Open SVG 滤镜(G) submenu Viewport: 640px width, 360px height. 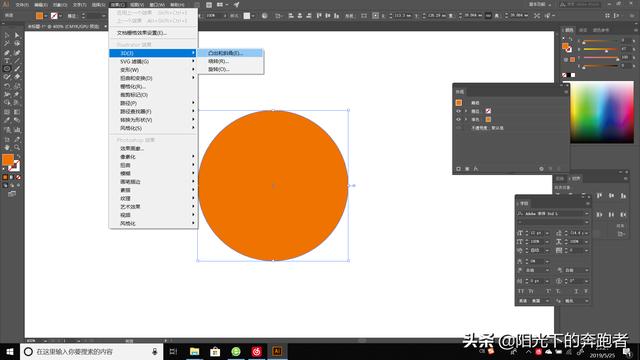153,62
